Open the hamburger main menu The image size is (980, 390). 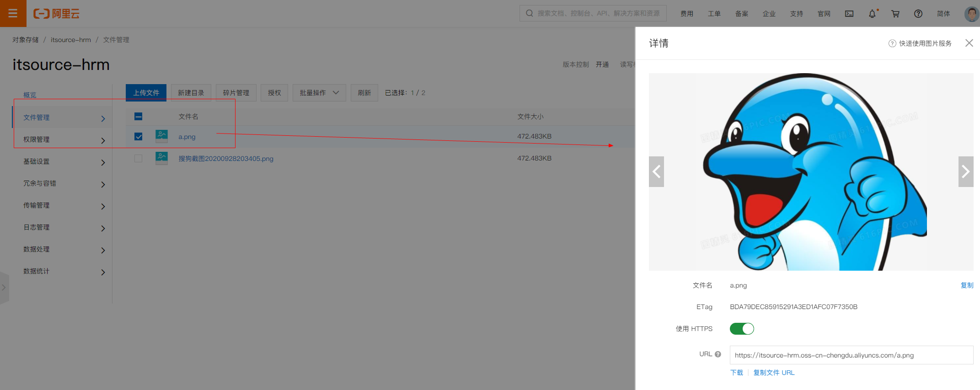tap(13, 13)
